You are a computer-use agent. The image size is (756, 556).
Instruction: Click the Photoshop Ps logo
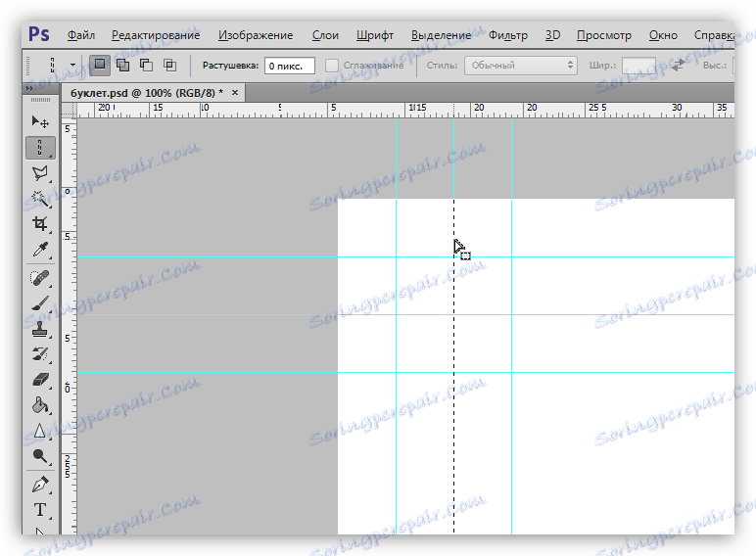pos(38,34)
